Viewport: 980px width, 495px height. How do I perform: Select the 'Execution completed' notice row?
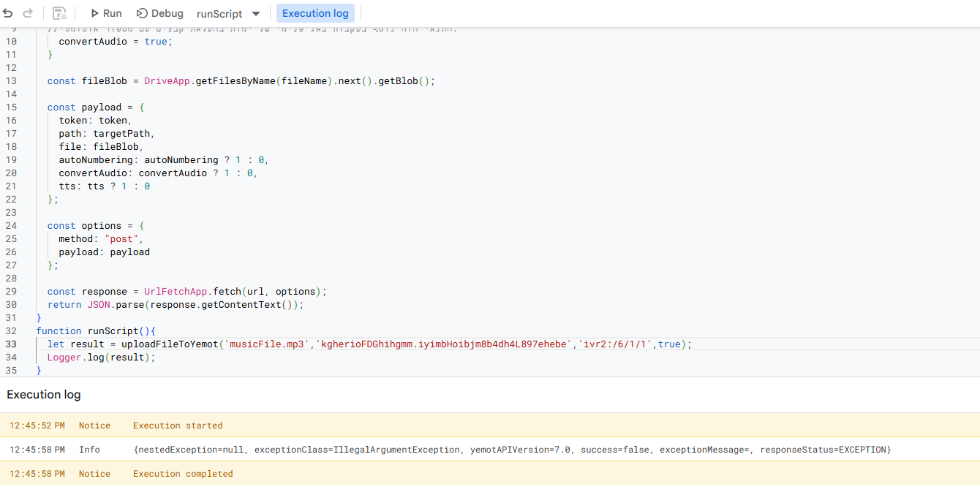click(x=490, y=474)
